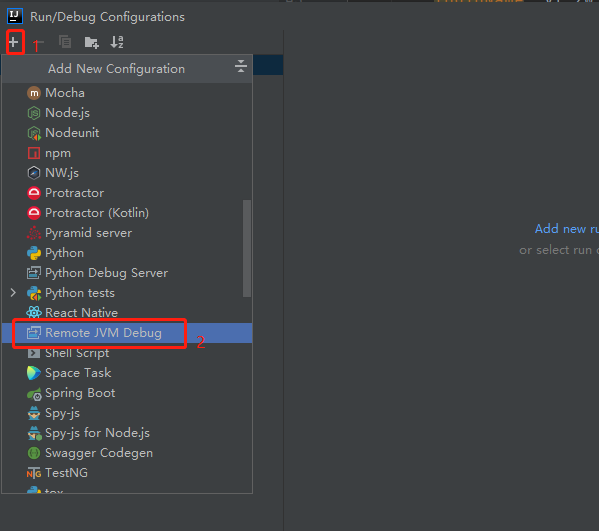
Task: Click the Protractor (Kotlin) icon
Action: [x=34, y=213]
